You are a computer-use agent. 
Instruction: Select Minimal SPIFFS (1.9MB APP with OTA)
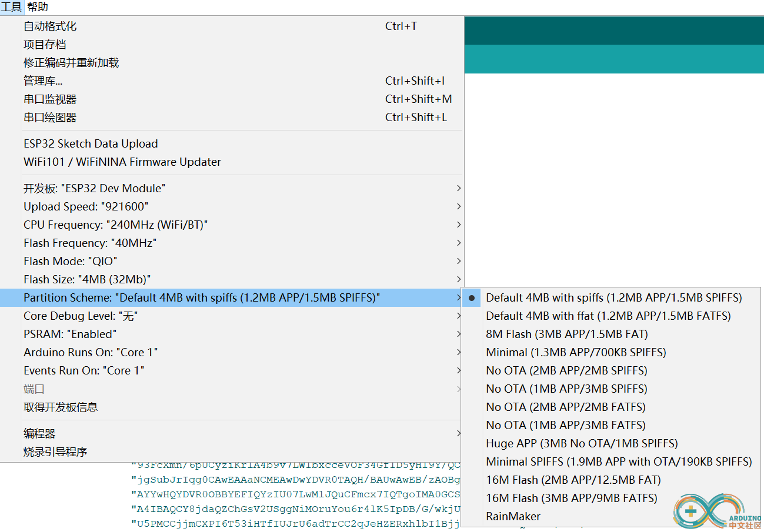(611, 462)
